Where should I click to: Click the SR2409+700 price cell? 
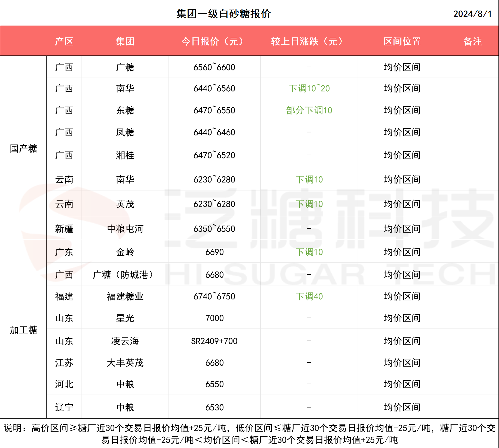click(214, 341)
